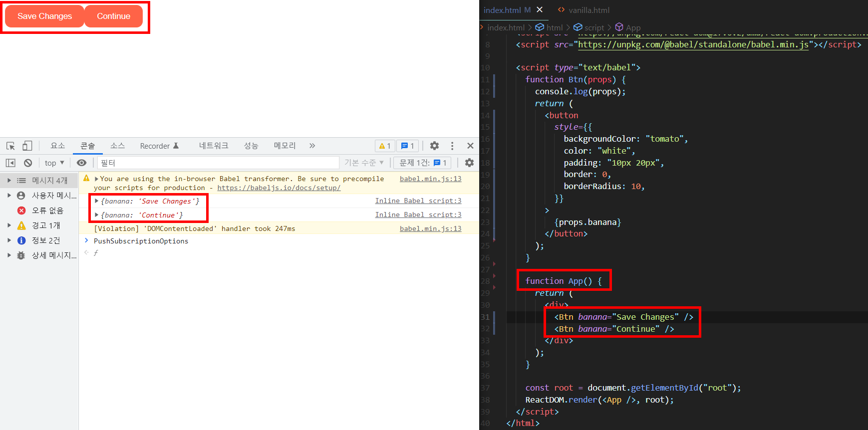Click the yellow warning icon on Babel message

(x=86, y=178)
